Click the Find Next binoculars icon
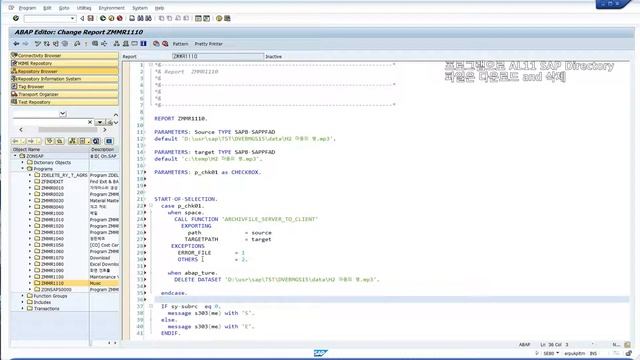640x360 pixels. [149, 18]
